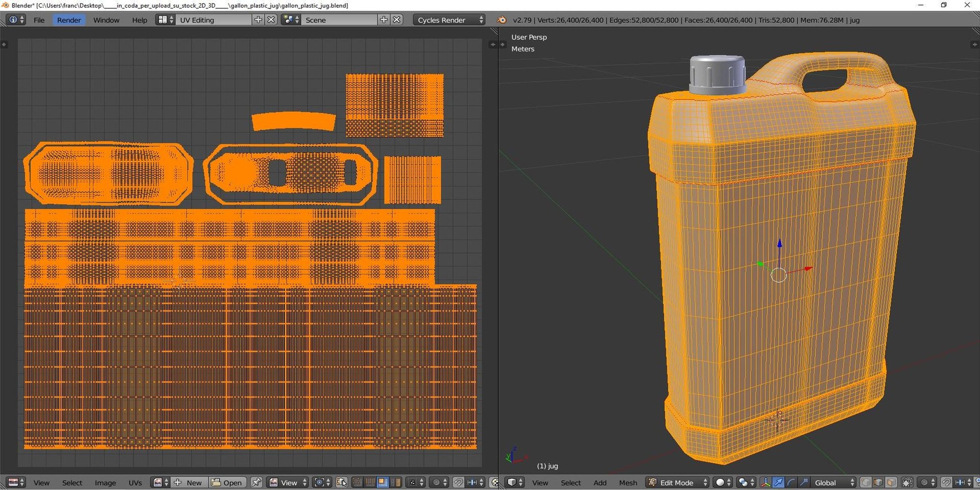980x490 pixels.
Task: Open the viewport shading dropdown
Action: tap(723, 482)
